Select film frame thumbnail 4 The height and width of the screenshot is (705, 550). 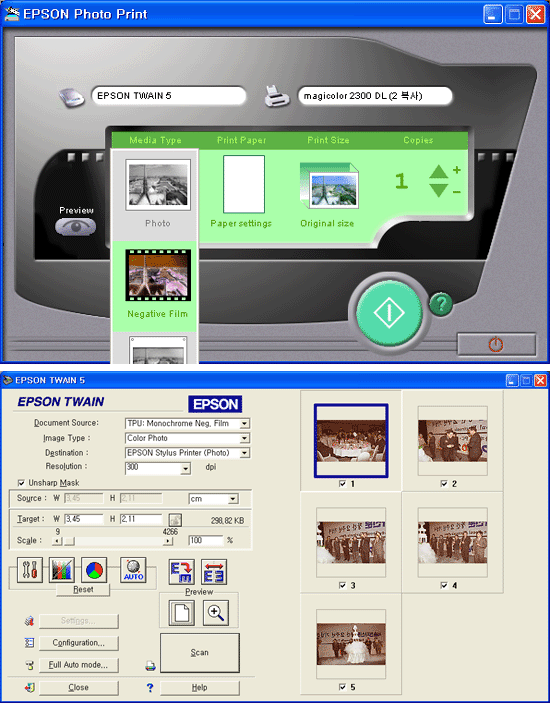coord(452,543)
